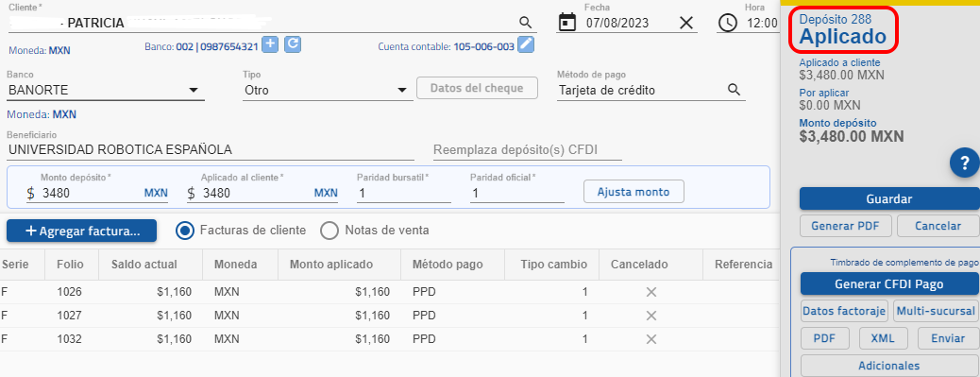Click the Guardar button
Screen dimensions: 980x377
[x=888, y=198]
